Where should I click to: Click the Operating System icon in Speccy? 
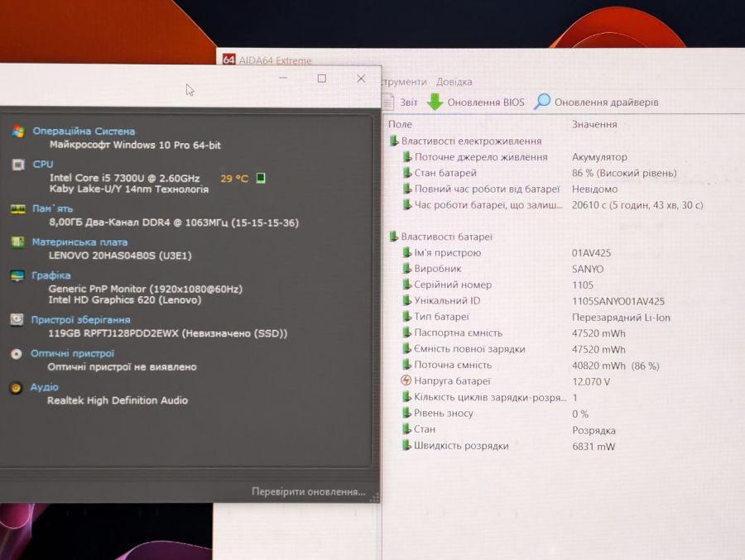18,131
